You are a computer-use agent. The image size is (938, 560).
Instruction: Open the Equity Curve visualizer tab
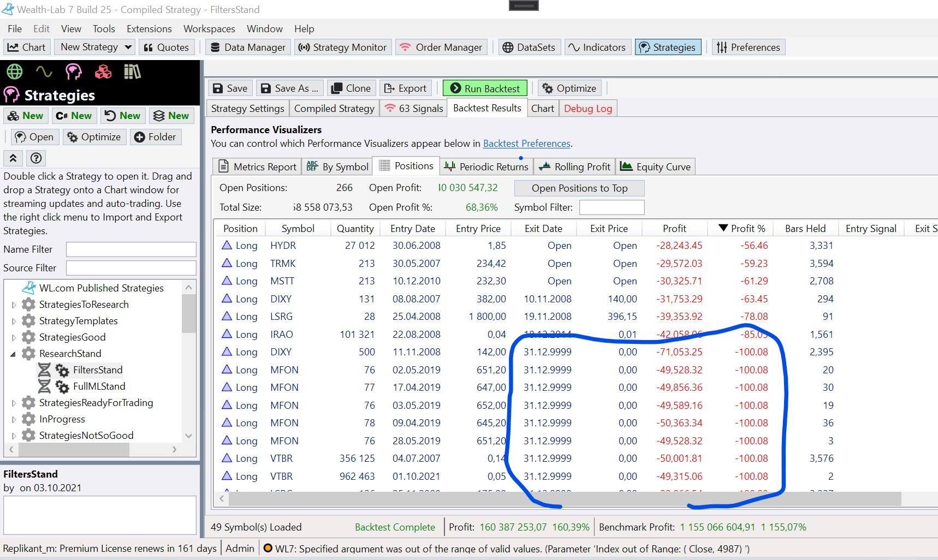point(656,167)
